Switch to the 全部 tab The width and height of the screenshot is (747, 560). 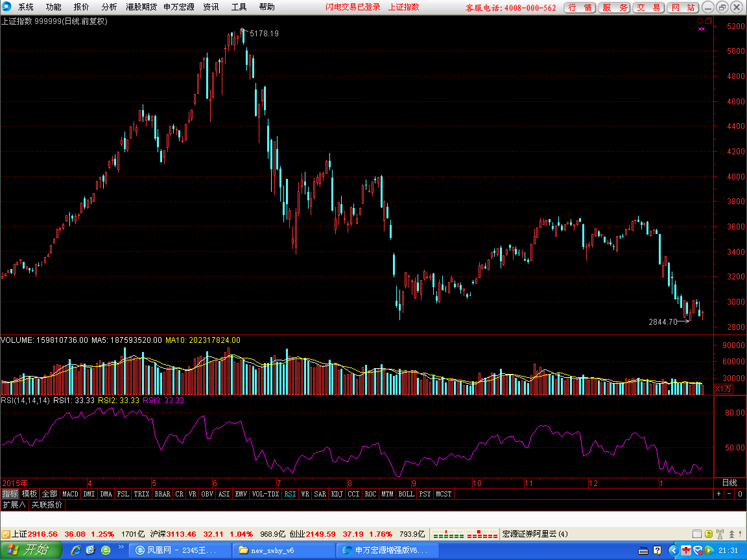coord(49,494)
